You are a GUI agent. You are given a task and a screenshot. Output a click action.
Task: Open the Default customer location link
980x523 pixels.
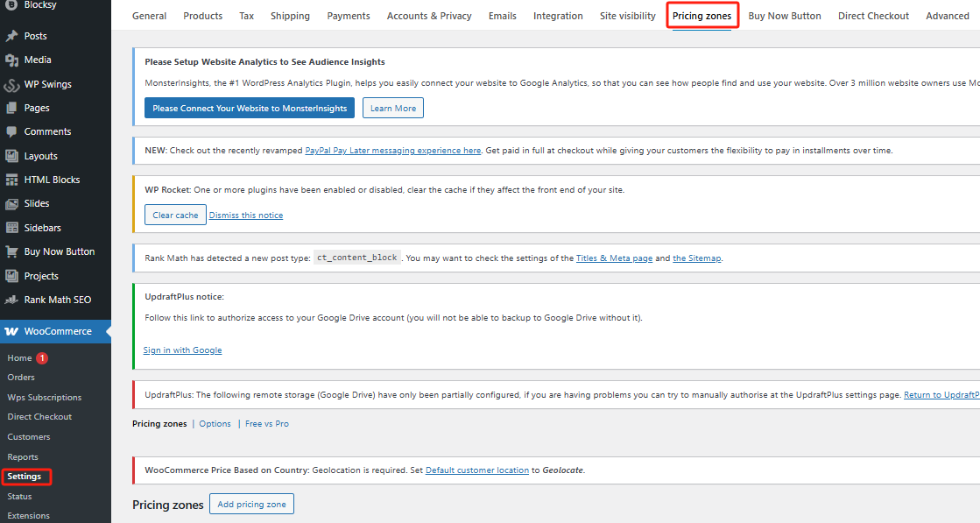pyautogui.click(x=477, y=470)
